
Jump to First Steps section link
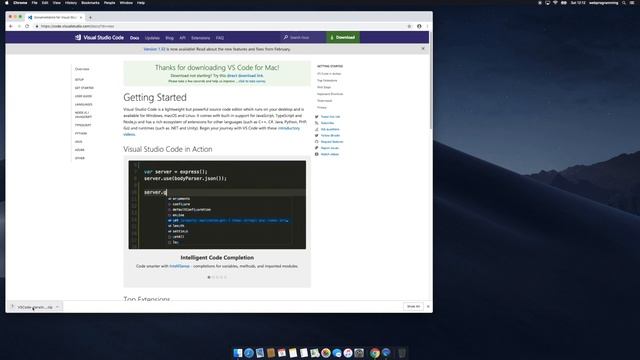(324, 87)
